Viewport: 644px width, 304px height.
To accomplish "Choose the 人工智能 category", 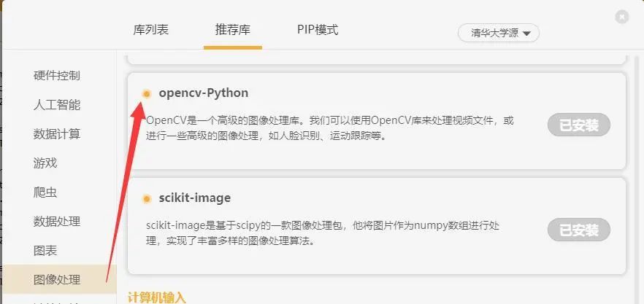I will click(57, 105).
